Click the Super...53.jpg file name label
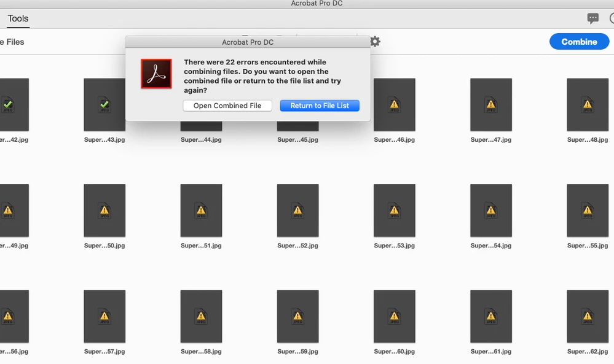This screenshot has width=614, height=364. click(x=395, y=246)
